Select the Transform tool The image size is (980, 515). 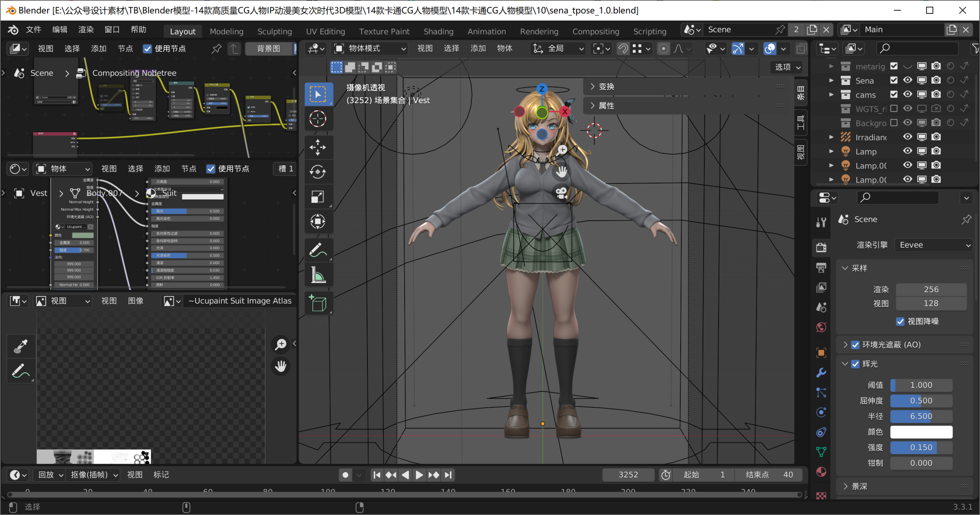318,221
